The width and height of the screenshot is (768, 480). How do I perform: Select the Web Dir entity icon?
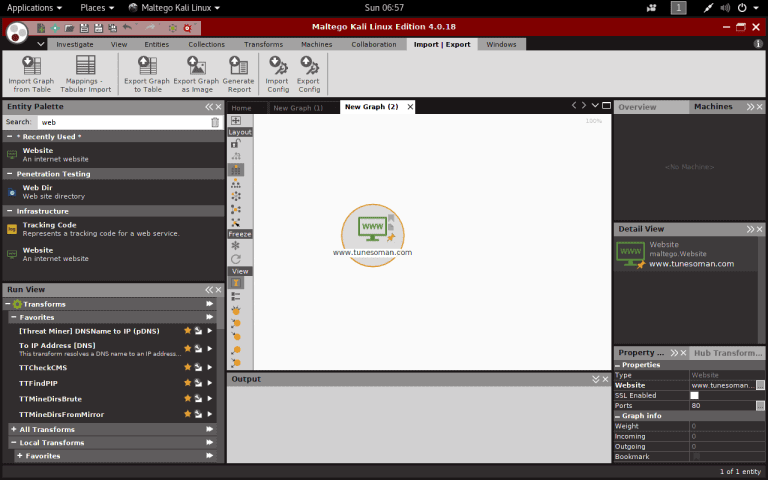point(12,192)
